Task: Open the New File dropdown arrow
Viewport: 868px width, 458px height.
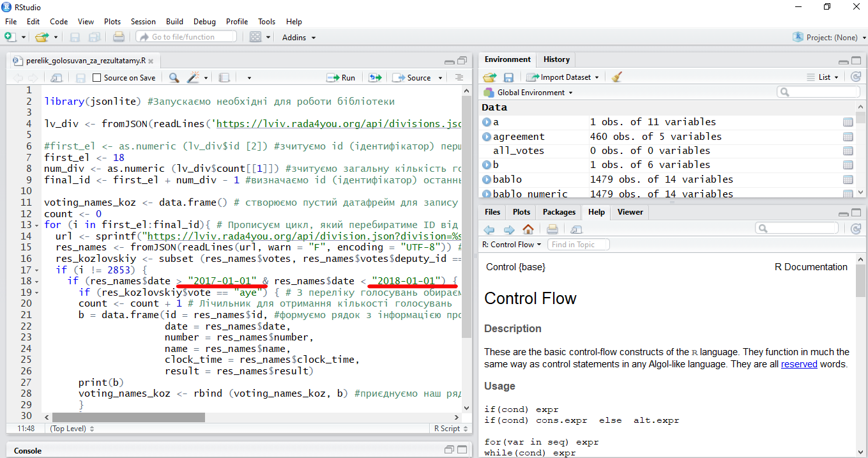Action: tap(24, 38)
